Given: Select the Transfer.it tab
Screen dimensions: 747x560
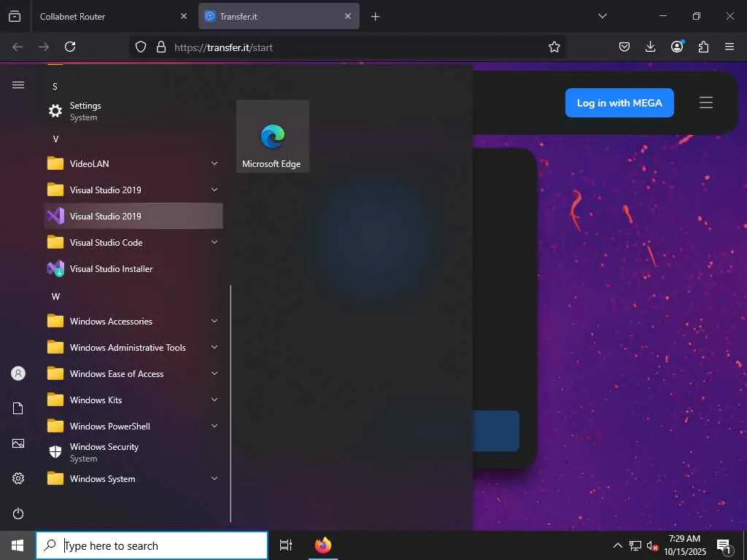Looking at the screenshot, I should click(279, 16).
